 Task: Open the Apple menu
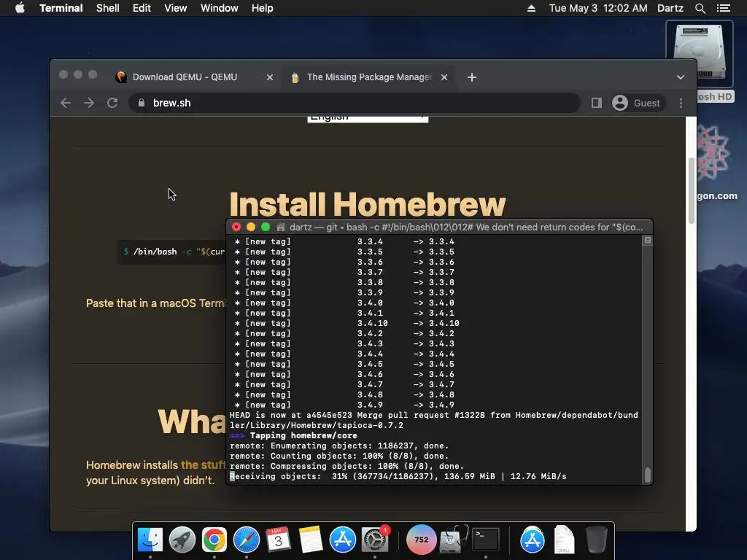point(20,8)
